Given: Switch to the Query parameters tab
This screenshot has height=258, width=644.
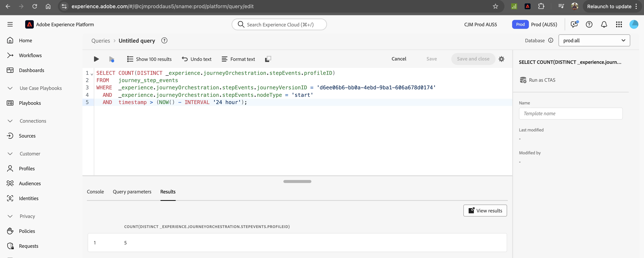Looking at the screenshot, I should click(132, 192).
